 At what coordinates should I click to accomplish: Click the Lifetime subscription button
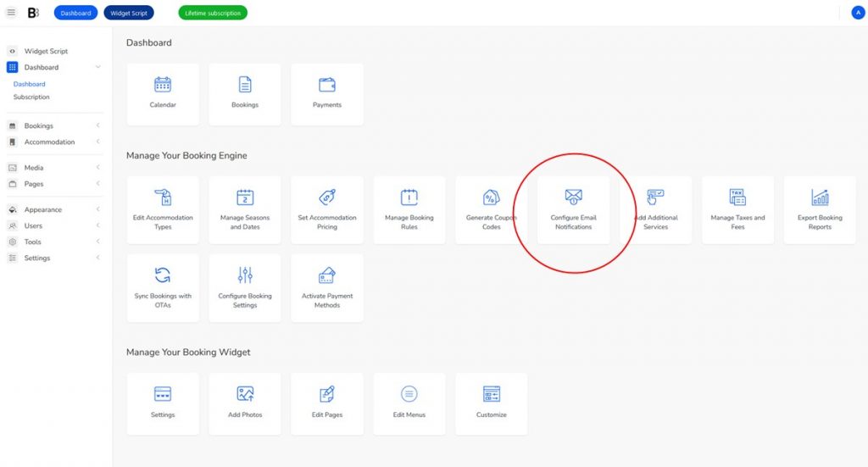click(213, 13)
